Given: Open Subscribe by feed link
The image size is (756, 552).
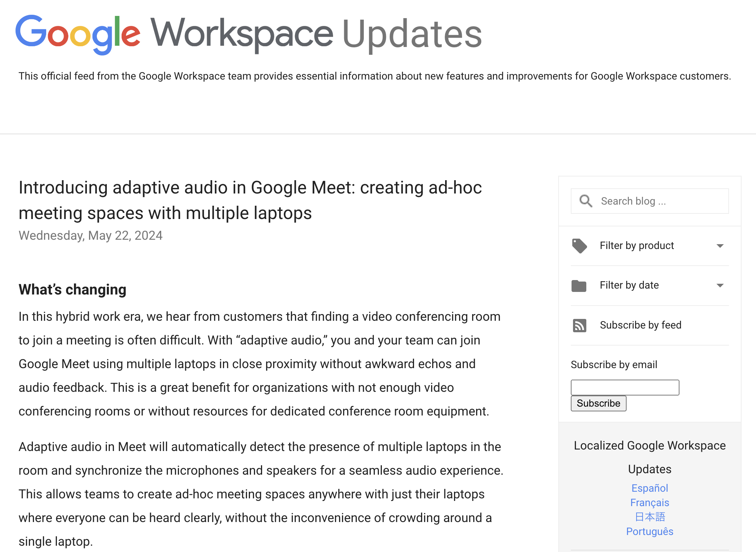Looking at the screenshot, I should [640, 325].
